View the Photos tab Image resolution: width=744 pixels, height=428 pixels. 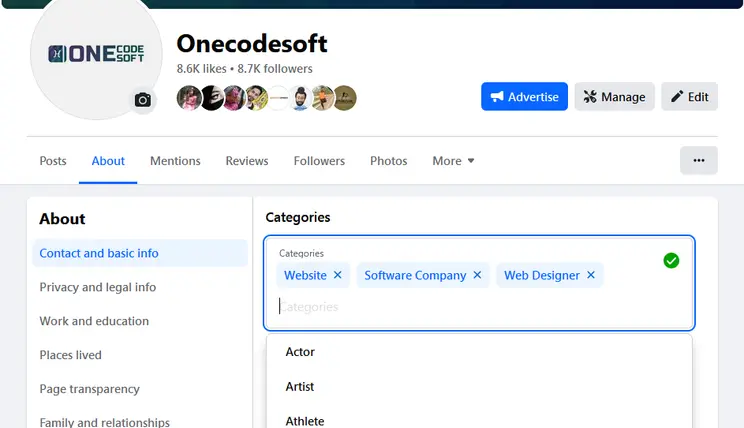click(389, 161)
